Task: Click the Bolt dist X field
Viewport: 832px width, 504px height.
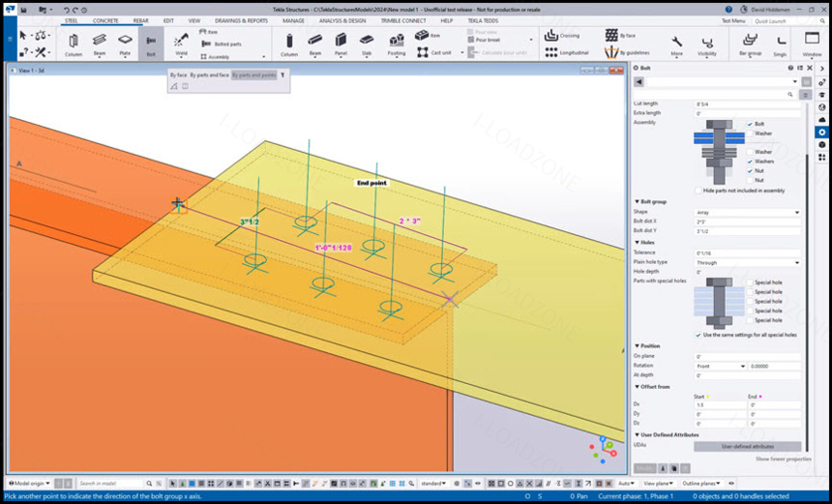Action: point(748,222)
